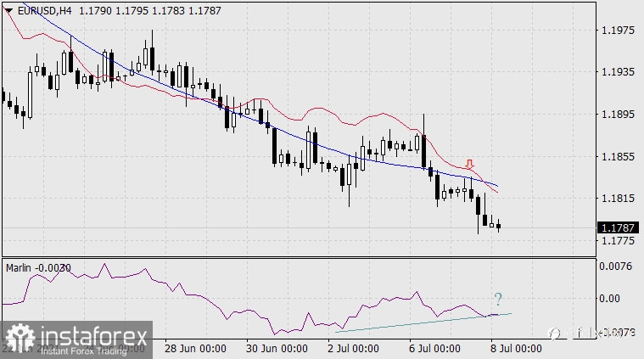Click the 1.1815 price axis label

[618, 199]
